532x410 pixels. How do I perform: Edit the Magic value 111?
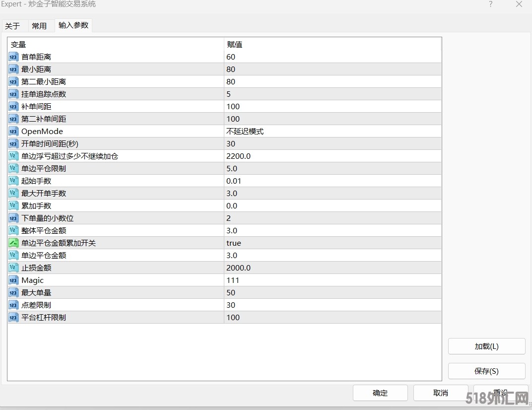[x=332, y=280]
